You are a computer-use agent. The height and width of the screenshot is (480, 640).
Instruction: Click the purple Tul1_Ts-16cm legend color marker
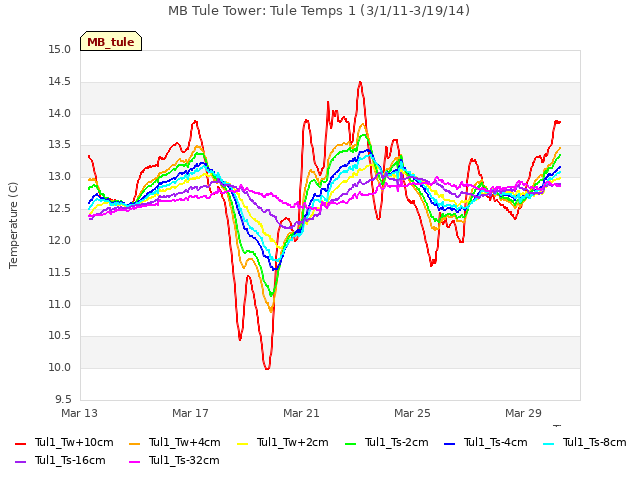point(20,462)
